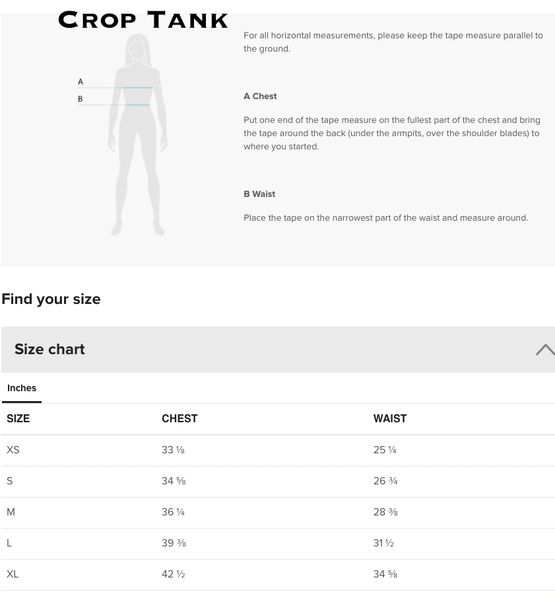Click the Find your size heading
Screen dimensions: 555x600
pos(51,299)
